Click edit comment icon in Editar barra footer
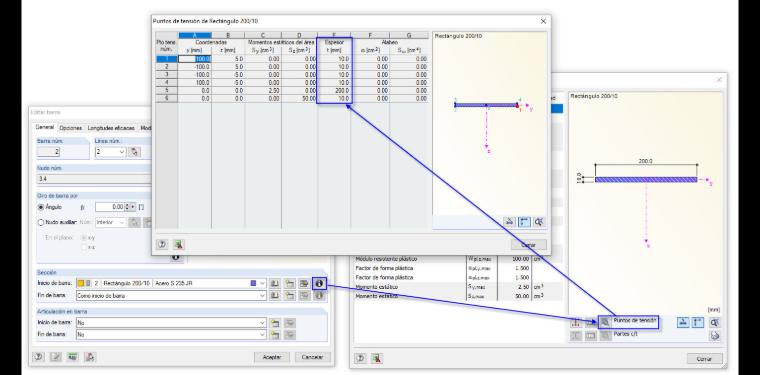 coord(56,358)
